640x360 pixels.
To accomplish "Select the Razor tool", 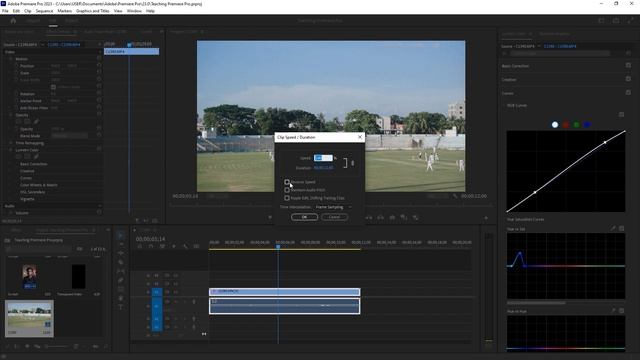I will click(121, 262).
